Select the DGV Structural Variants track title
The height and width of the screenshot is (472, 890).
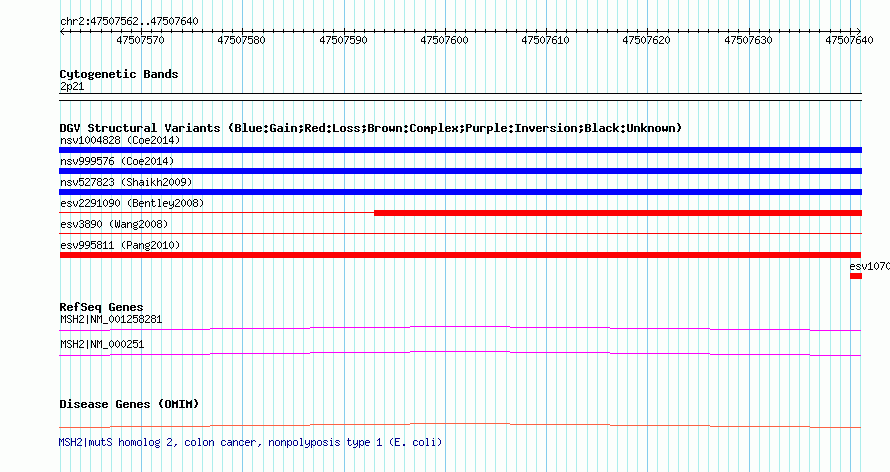[x=371, y=128]
